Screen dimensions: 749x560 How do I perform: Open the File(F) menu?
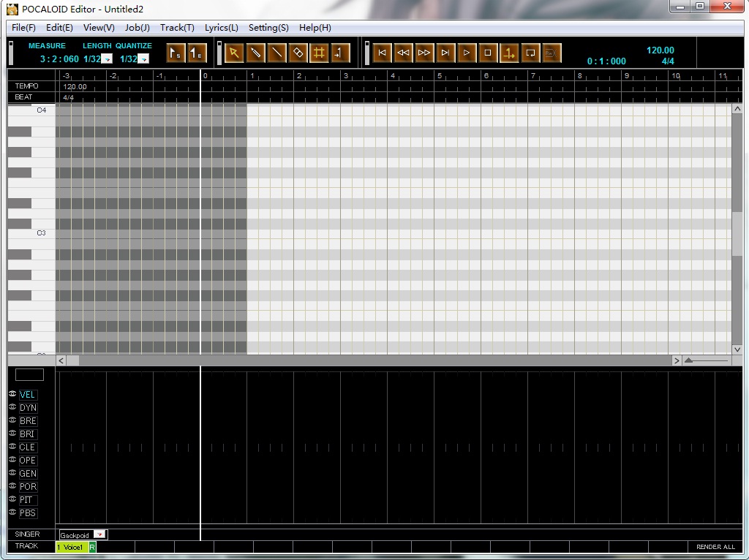(23, 28)
